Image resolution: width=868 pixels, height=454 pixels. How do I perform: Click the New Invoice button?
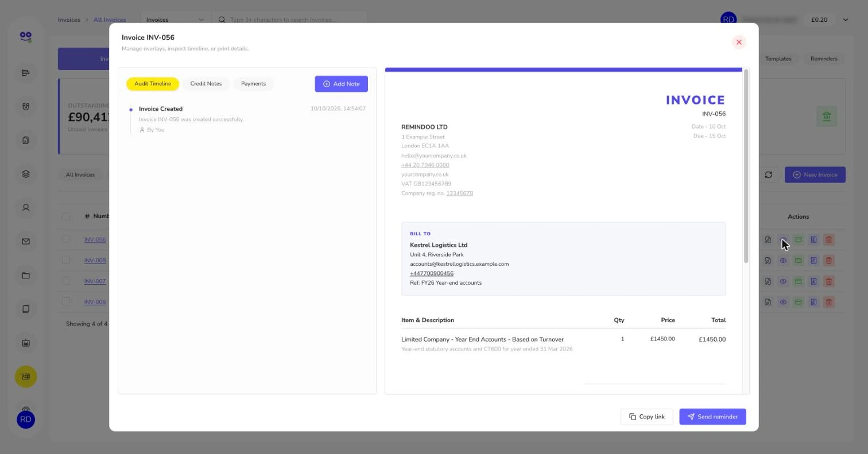[815, 174]
